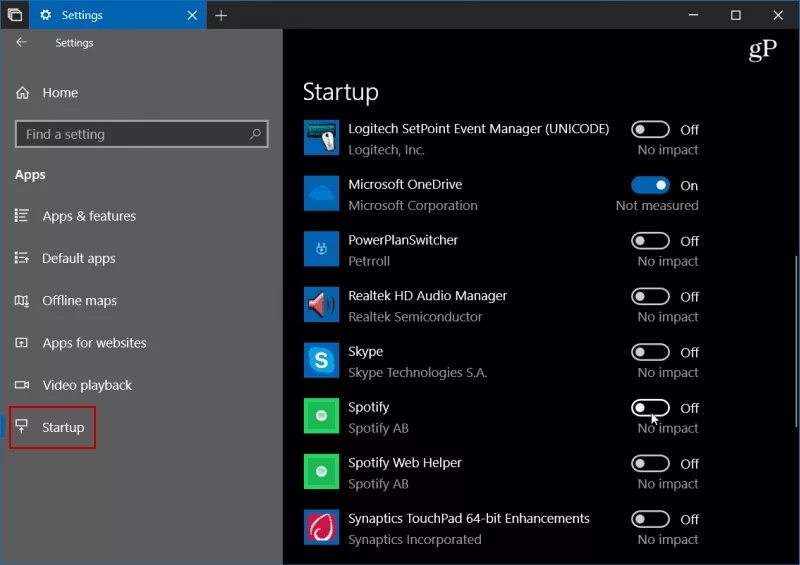Enable Logitech SetPoint Event Manager startup

coord(651,130)
